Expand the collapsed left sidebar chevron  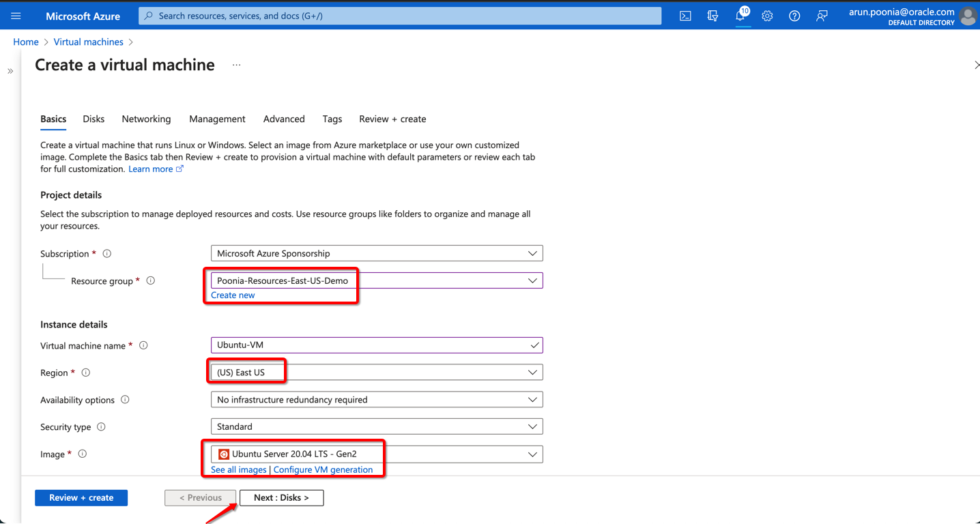coord(10,71)
